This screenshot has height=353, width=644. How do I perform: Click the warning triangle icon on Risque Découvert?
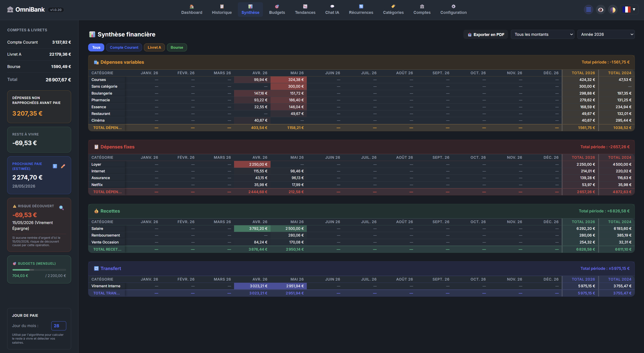15,206
